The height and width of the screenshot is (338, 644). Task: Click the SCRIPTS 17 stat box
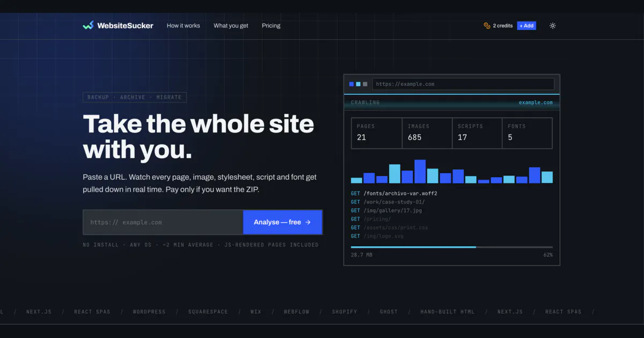477,133
